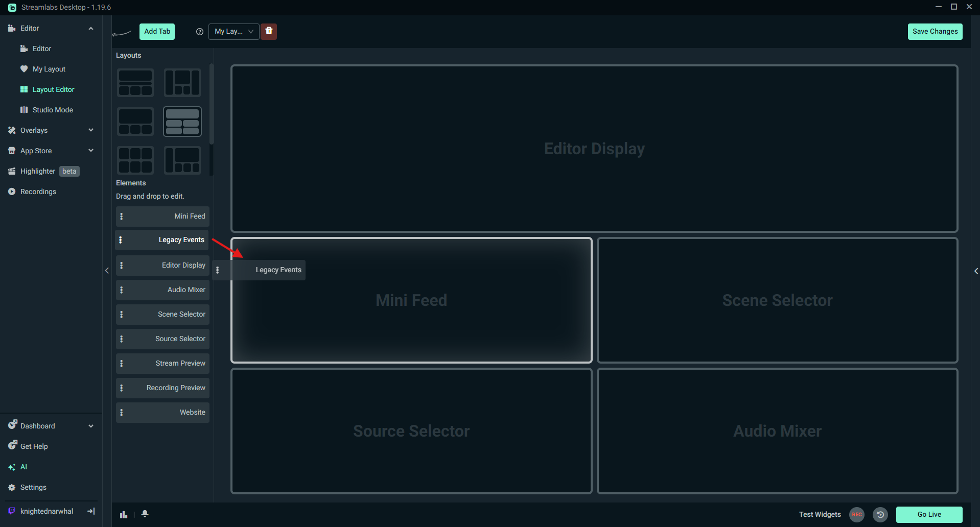Collapse the Editor section in the sidebar

(x=91, y=28)
